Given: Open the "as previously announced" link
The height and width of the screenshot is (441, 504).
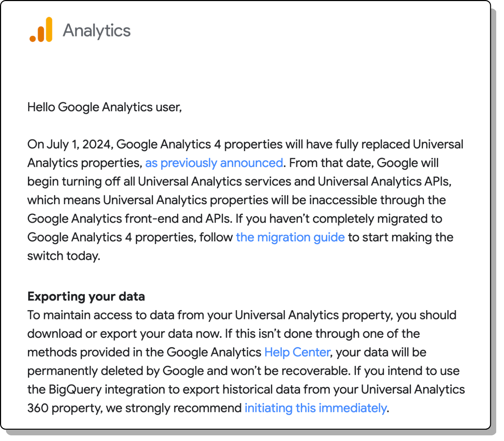Looking at the screenshot, I should (214, 163).
